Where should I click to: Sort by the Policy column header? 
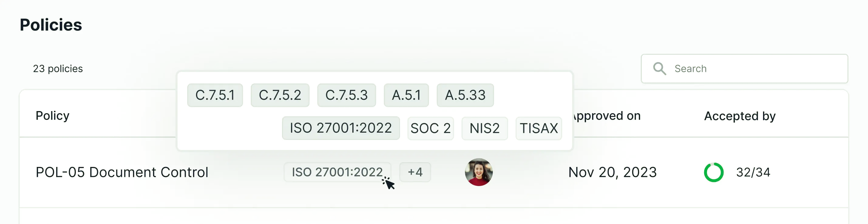53,116
